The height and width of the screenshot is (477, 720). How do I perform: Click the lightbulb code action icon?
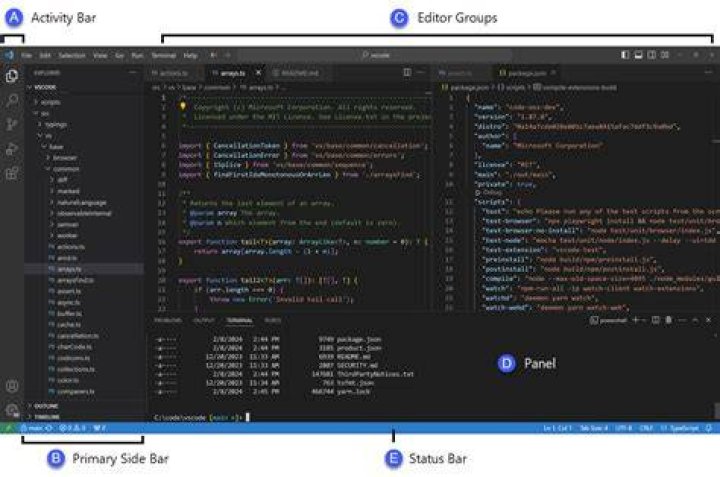coord(183,107)
